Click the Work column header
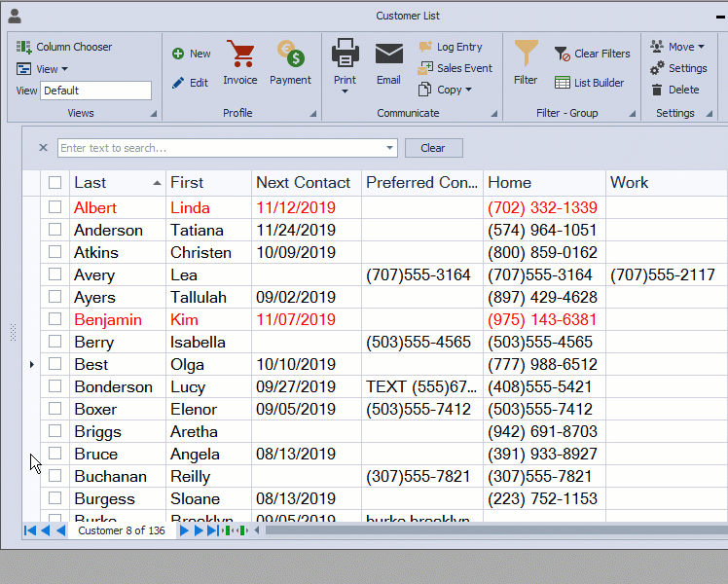 pos(667,182)
